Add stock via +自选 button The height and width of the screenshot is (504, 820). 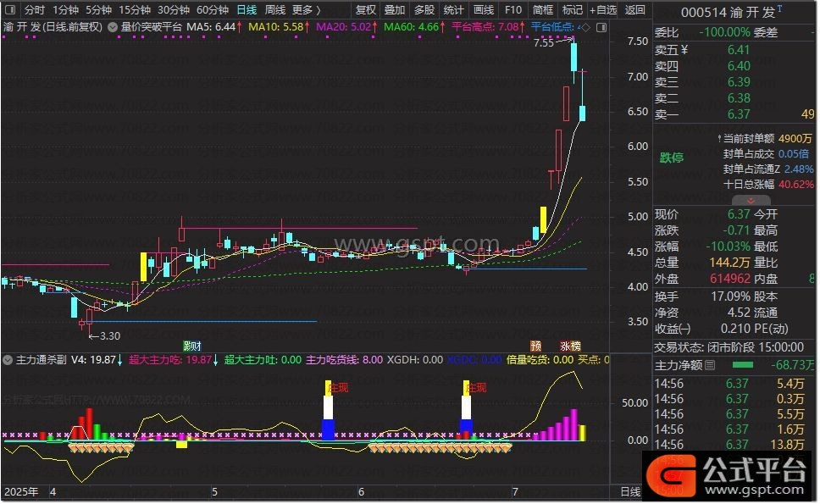click(603, 10)
